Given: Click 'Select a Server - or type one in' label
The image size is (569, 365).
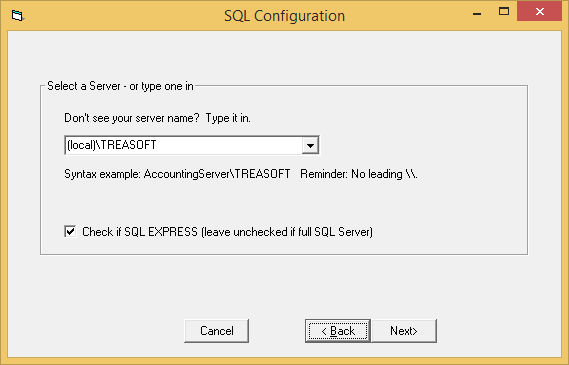Looking at the screenshot, I should click(120, 86).
